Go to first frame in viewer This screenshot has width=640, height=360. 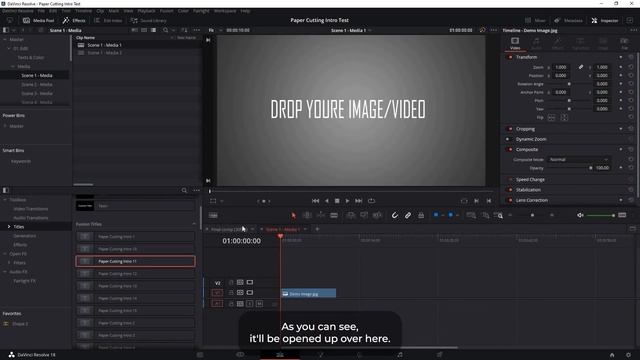pos(315,201)
